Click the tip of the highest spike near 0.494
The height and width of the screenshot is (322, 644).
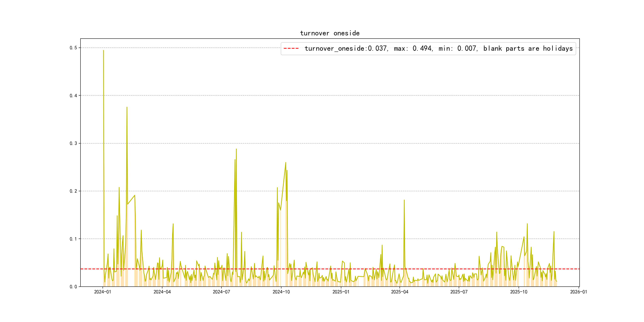[104, 51]
